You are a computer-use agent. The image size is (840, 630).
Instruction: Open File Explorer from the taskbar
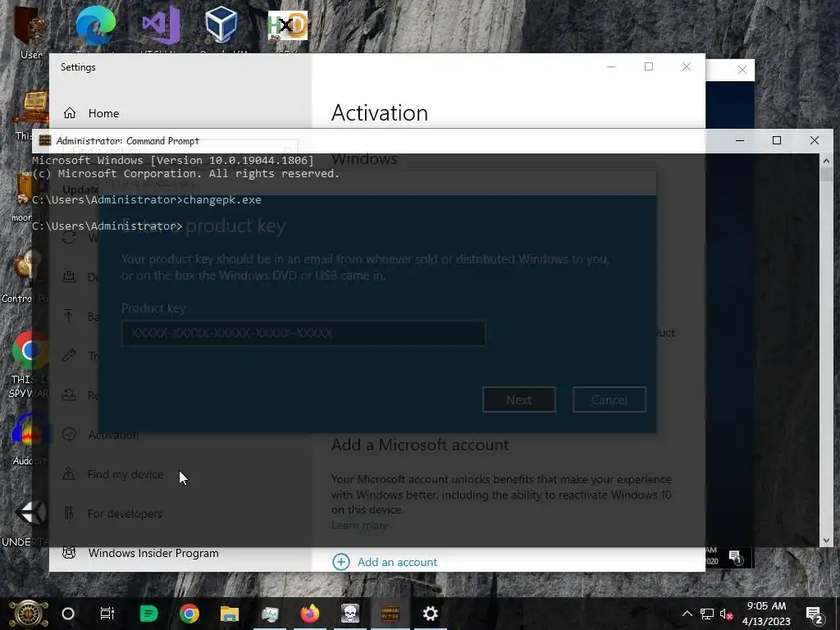tap(230, 614)
